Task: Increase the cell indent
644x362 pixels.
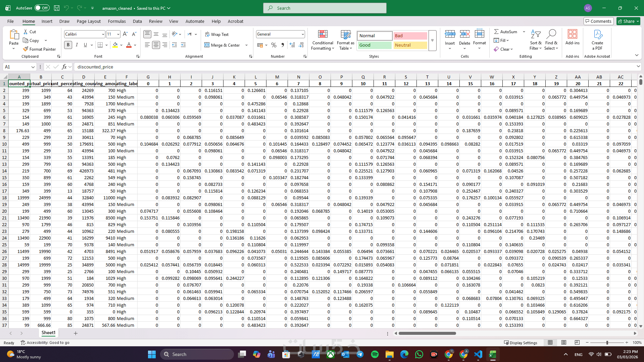Action: click(183, 45)
